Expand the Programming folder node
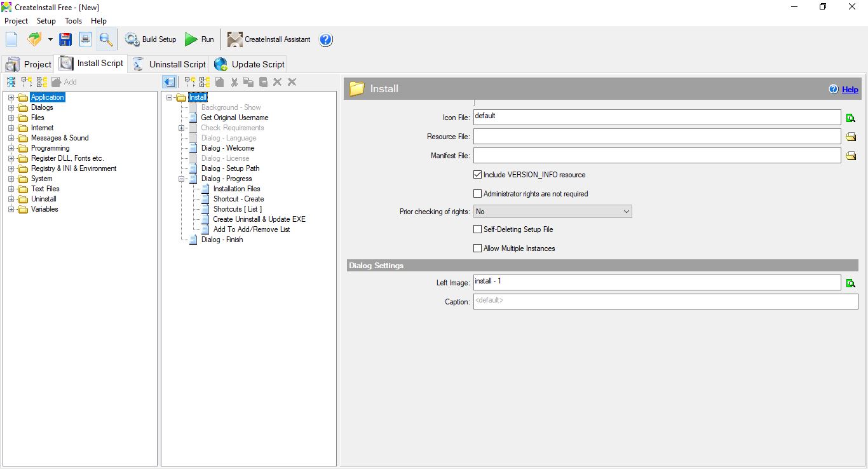This screenshot has height=469, width=868. tap(11, 148)
